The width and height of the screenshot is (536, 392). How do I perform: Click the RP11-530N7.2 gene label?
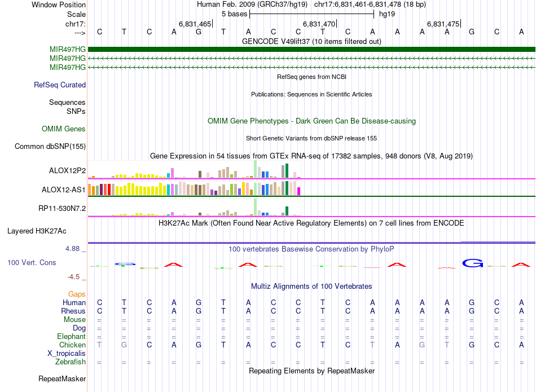tap(62, 209)
